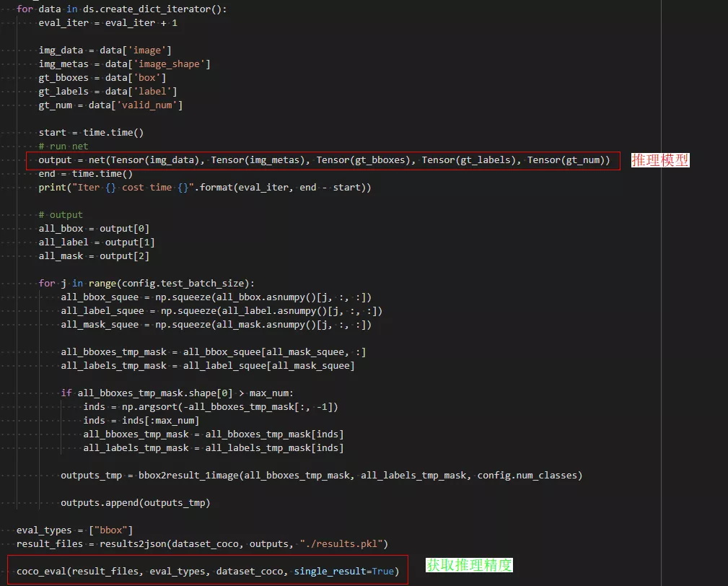
Task: Click the red annotation label 推理模型
Action: point(660,160)
